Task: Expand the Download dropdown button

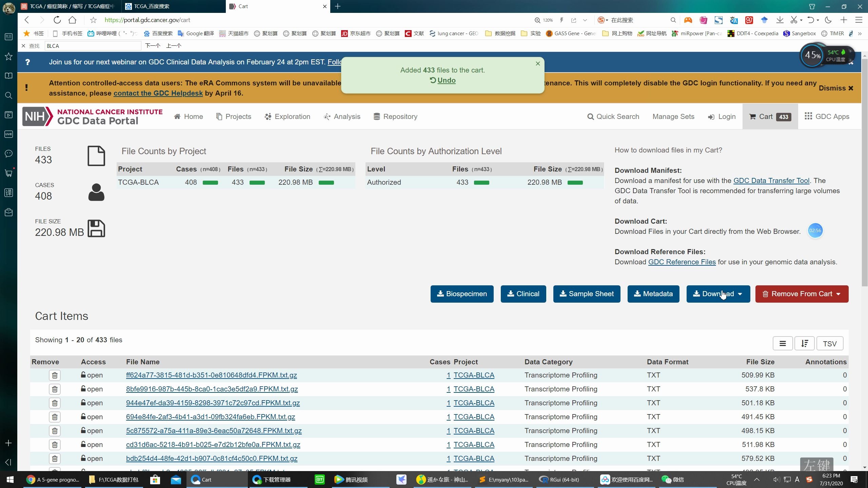Action: pyautogui.click(x=718, y=294)
